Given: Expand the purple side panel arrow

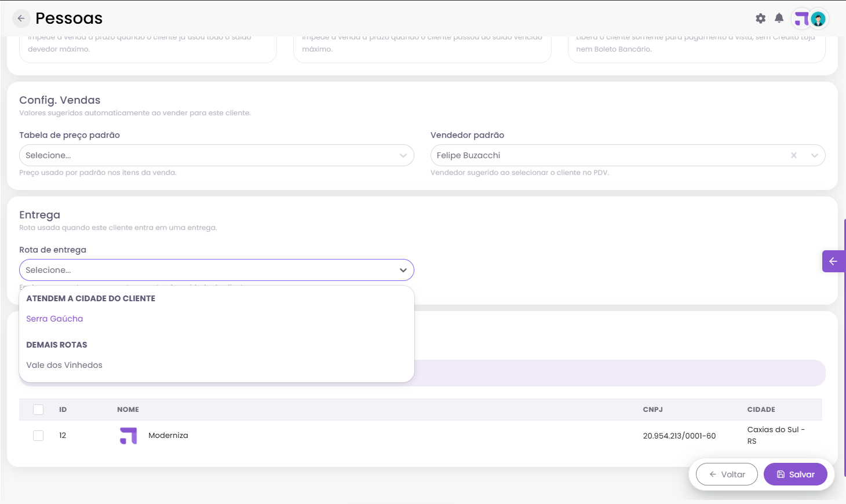Looking at the screenshot, I should (833, 261).
